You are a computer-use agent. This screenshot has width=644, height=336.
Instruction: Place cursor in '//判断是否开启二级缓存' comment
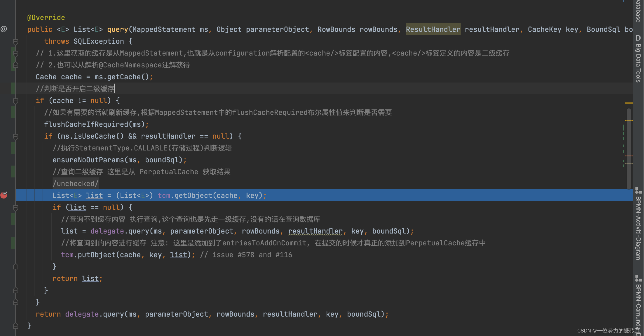pos(75,89)
